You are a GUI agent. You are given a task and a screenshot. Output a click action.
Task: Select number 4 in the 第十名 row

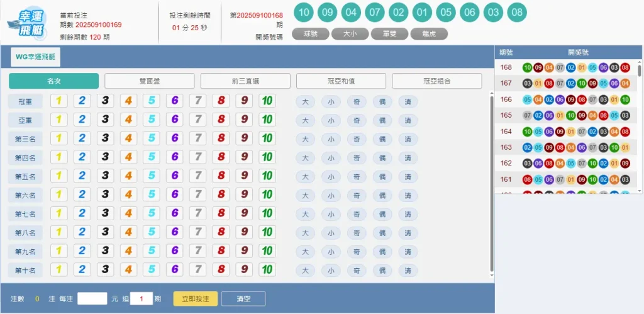128,271
